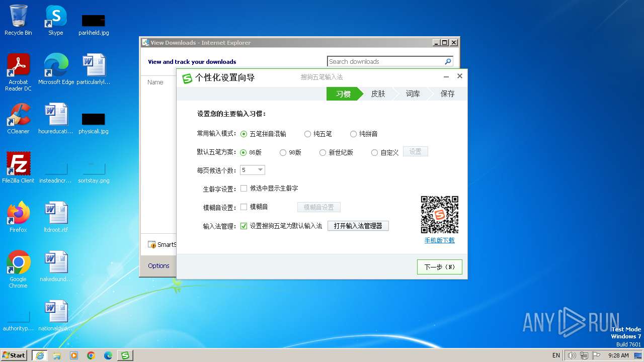
Task: Click 下一步 (N) button
Action: [x=440, y=267]
